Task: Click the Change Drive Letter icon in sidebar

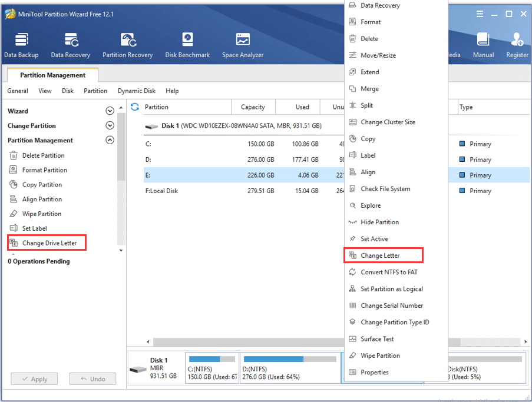Action: pos(13,242)
